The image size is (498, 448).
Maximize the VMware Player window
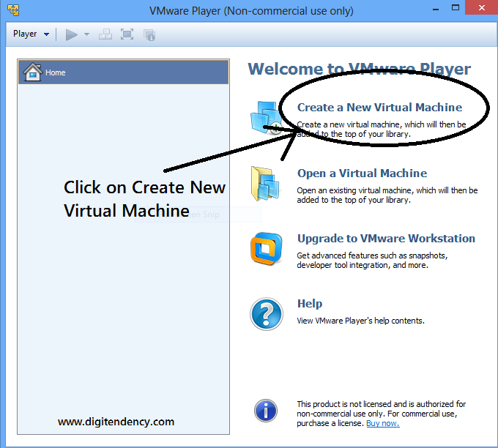pos(456,8)
